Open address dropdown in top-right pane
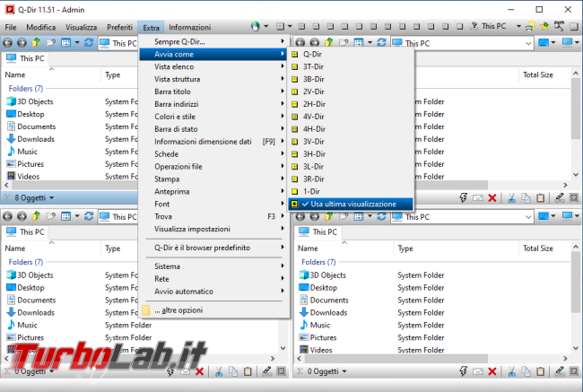This screenshot has width=583, height=392. pyautogui.click(x=528, y=44)
